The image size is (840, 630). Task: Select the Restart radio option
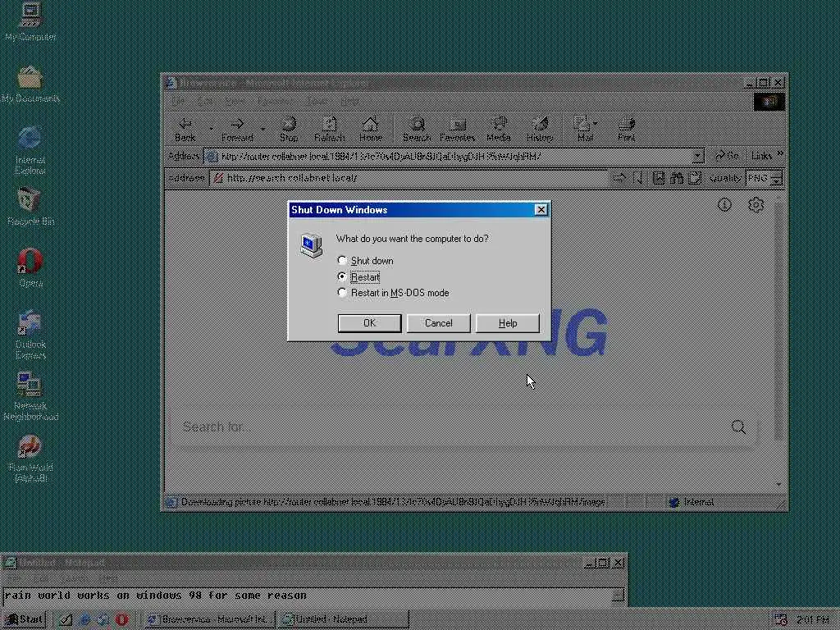(358, 277)
